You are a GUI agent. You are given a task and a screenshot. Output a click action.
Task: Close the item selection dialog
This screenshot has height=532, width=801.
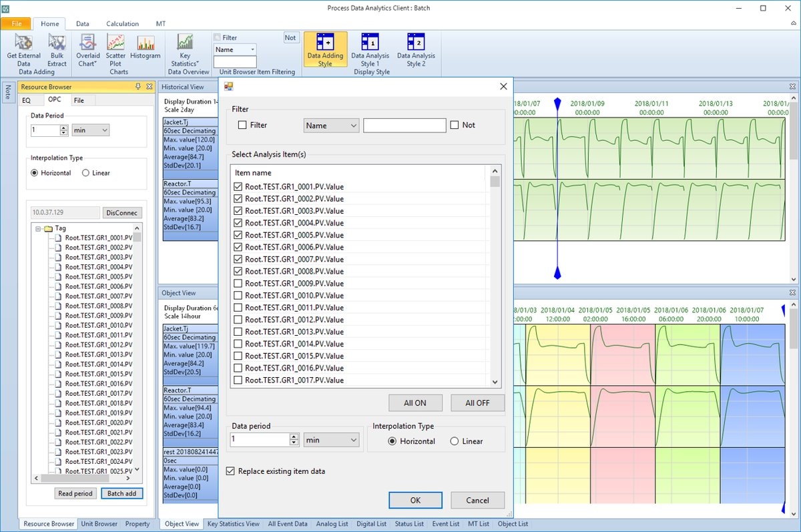(x=503, y=86)
